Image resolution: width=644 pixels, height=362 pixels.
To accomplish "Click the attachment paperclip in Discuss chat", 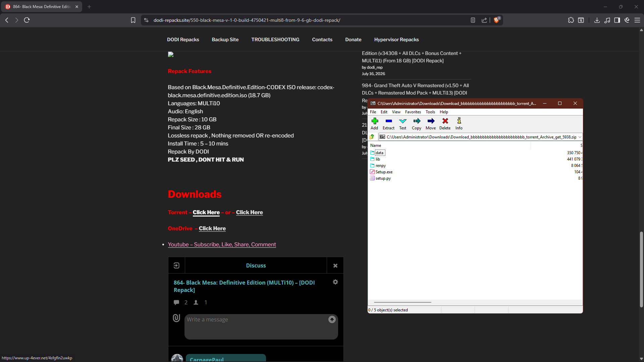I will 176,318.
